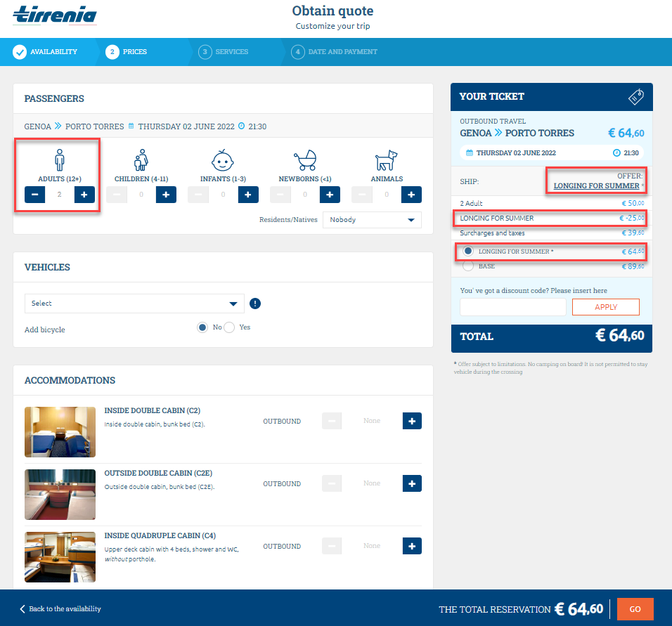
Task: Click the Outside Double Cabin (C2E) title
Action: (158, 473)
